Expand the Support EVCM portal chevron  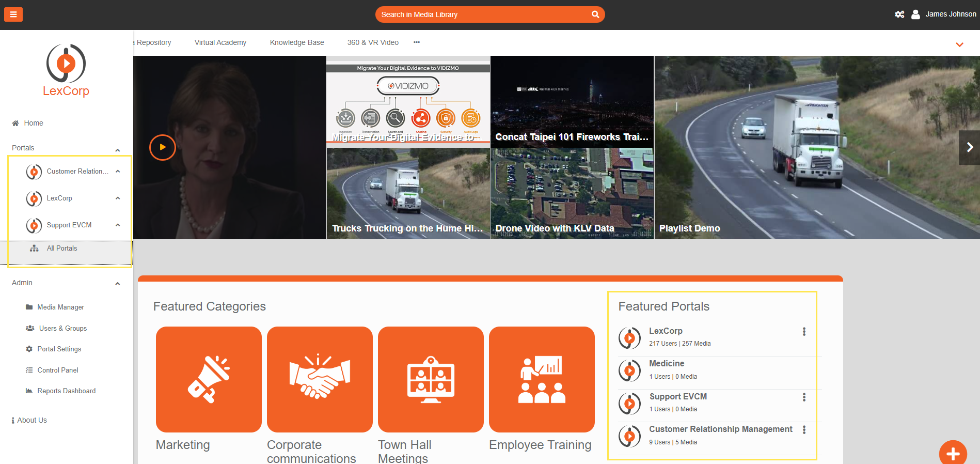point(118,225)
